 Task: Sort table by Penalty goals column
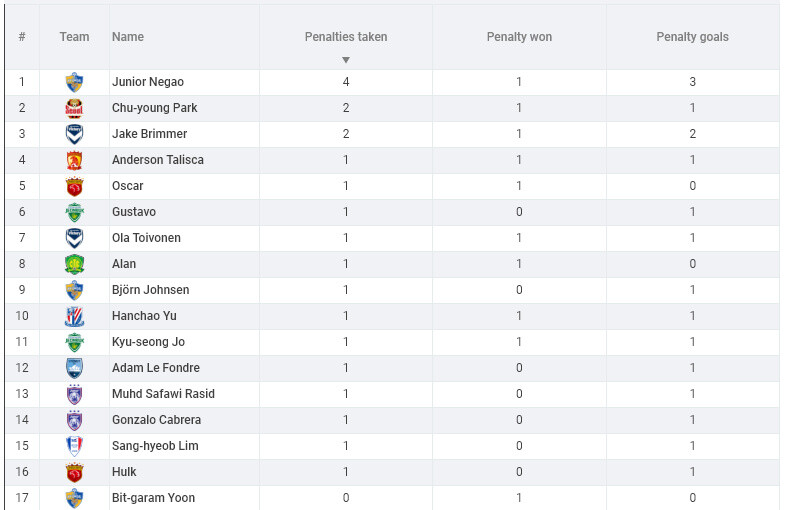[x=692, y=37]
